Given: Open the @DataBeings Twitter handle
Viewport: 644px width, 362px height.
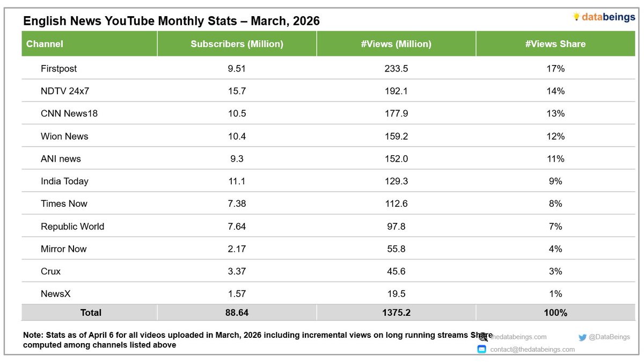Looking at the screenshot, I should (x=609, y=337).
